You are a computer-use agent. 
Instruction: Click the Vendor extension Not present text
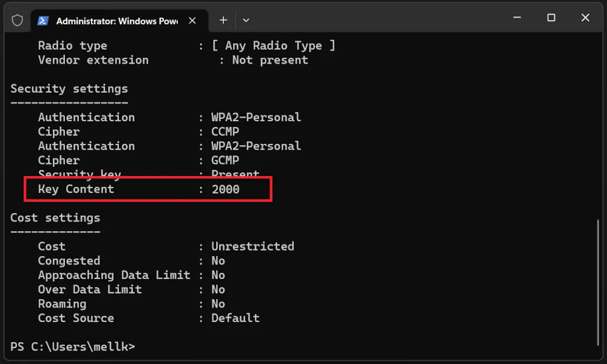[270, 60]
